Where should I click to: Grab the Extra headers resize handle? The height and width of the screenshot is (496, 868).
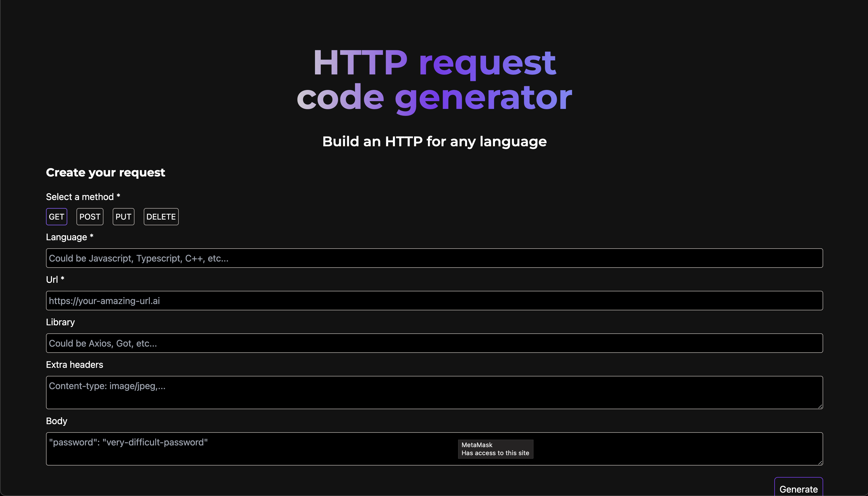[820, 406]
